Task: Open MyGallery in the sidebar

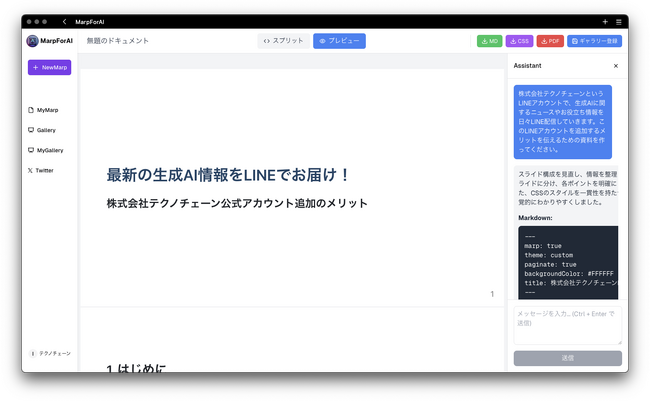Action: pyautogui.click(x=46, y=150)
